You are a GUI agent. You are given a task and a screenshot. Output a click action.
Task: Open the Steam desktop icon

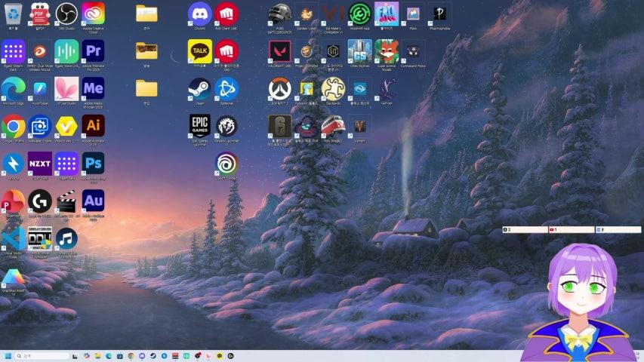199,89
